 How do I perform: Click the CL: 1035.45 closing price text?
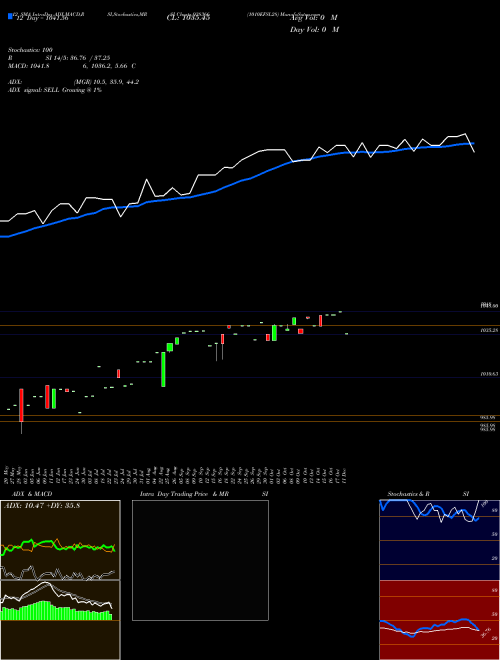tap(188, 17)
